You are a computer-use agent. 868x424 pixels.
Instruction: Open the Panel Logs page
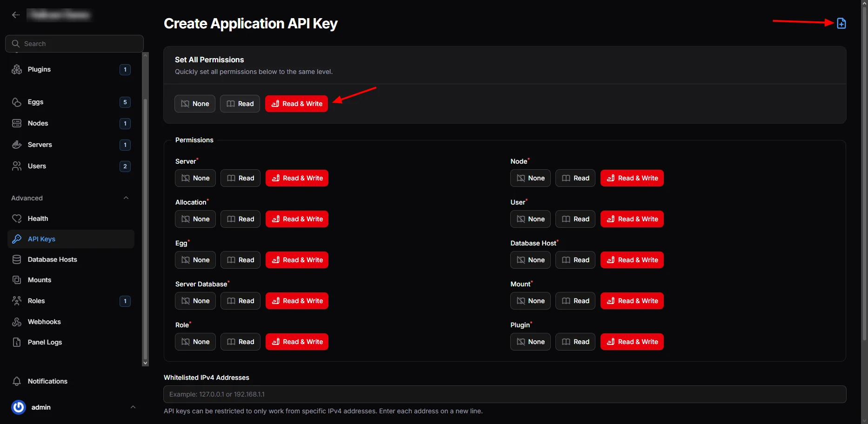pyautogui.click(x=71, y=342)
